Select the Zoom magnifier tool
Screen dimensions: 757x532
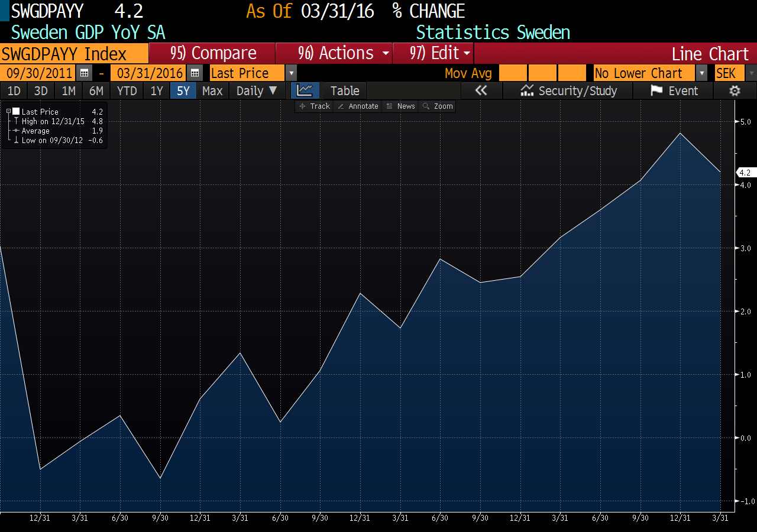(x=437, y=106)
